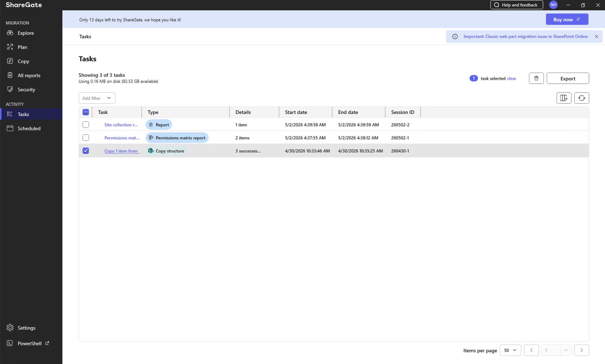The width and height of the screenshot is (605, 364).
Task: Click the Copy structure type badge
Action: 166,151
